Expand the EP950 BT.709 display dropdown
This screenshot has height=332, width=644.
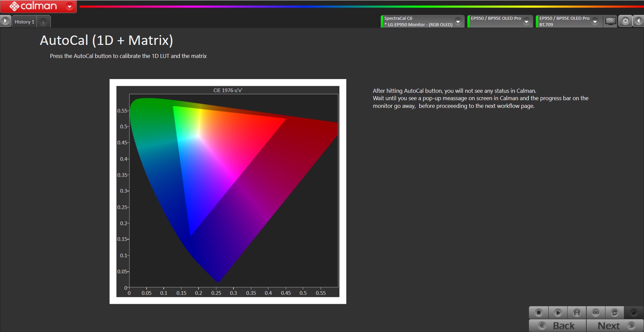[x=595, y=21]
